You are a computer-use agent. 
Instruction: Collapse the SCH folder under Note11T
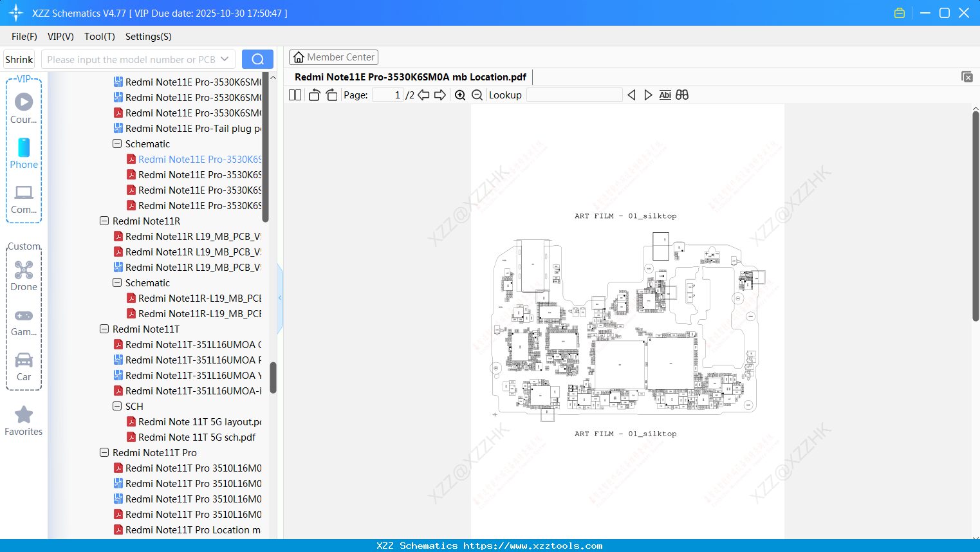click(117, 406)
